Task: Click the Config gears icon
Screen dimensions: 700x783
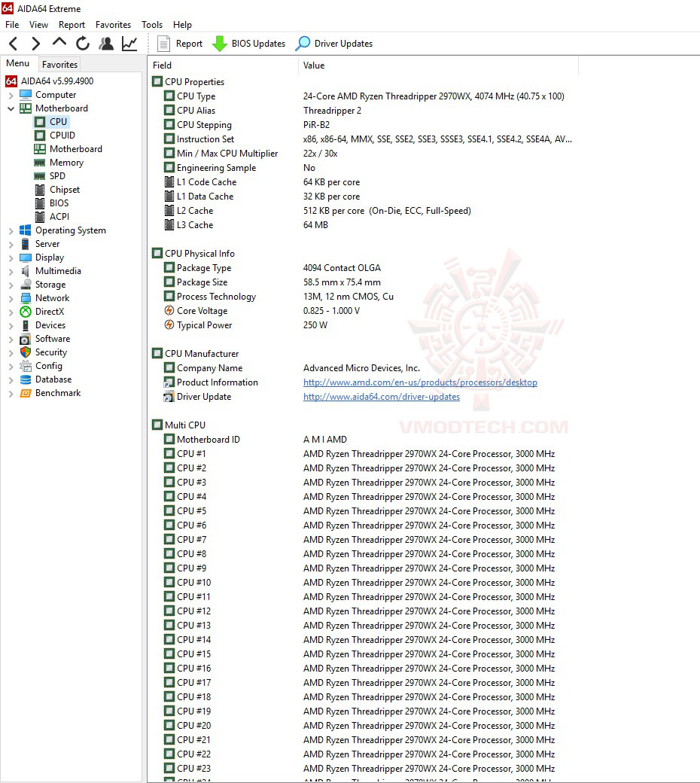Action: point(26,366)
